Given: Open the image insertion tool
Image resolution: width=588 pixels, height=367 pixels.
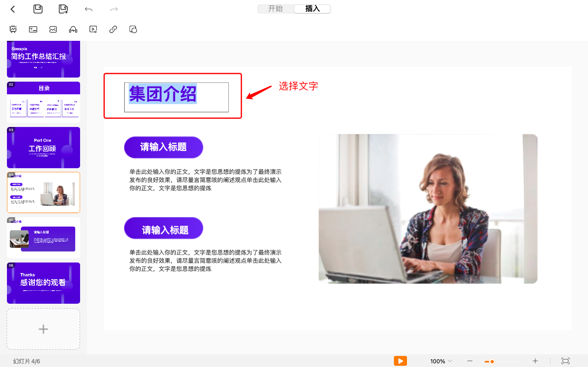Looking at the screenshot, I should pyautogui.click(x=53, y=29).
